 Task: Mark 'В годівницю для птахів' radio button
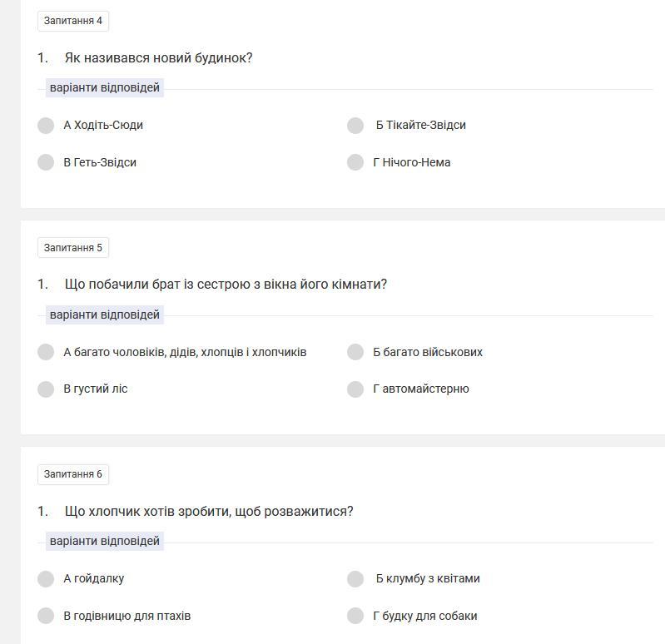click(46, 616)
